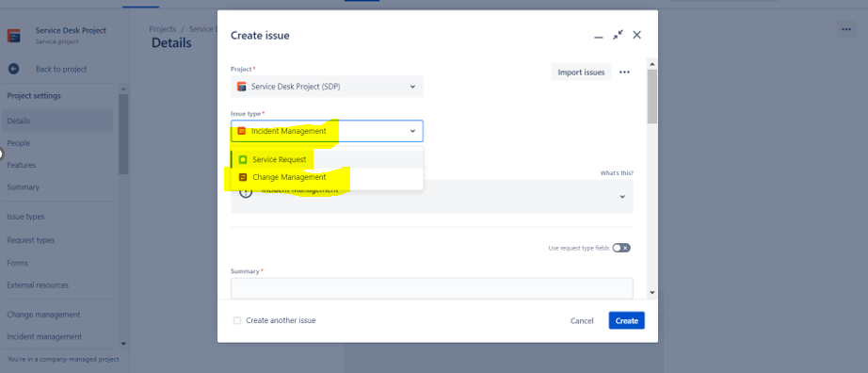The width and height of the screenshot is (868, 373).
Task: Minimize the Create issue dialog
Action: [x=599, y=36]
